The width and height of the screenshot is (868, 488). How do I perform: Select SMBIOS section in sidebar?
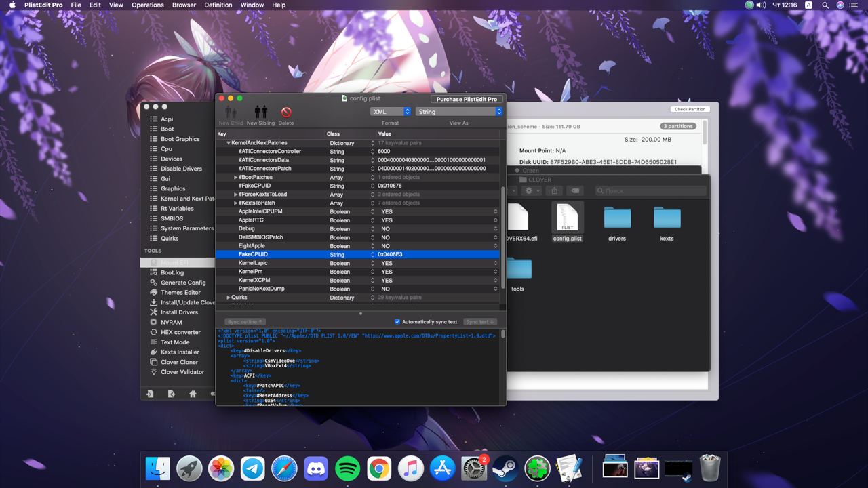point(172,218)
